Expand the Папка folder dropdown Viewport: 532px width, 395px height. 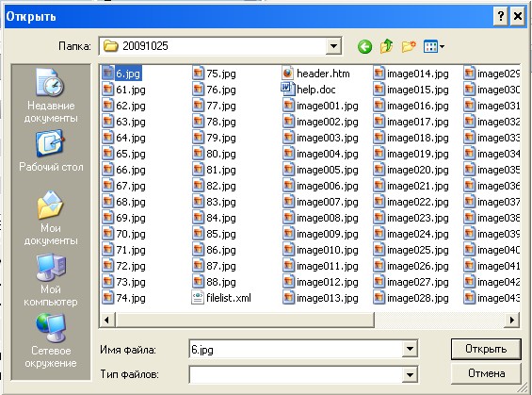click(333, 46)
